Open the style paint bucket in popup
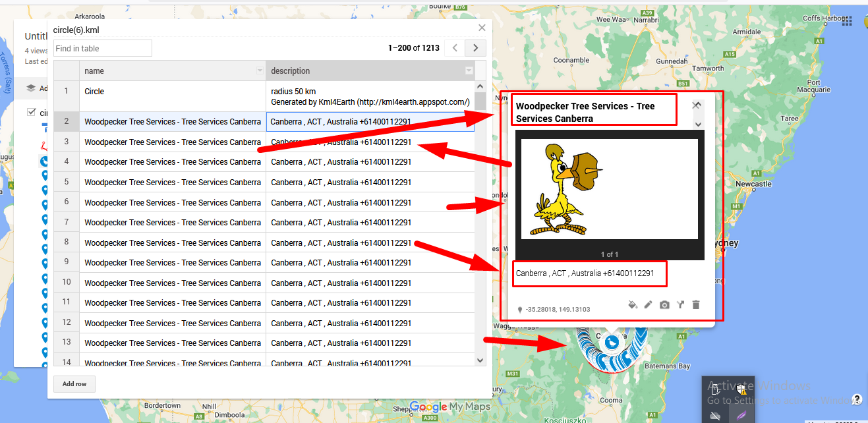 [633, 304]
